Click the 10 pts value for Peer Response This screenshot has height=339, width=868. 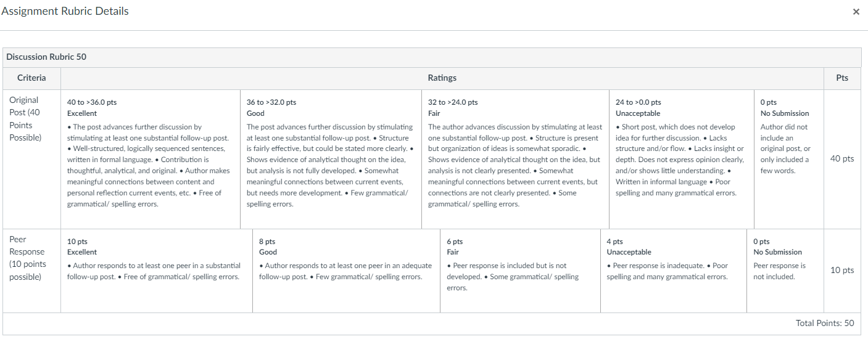point(842,271)
